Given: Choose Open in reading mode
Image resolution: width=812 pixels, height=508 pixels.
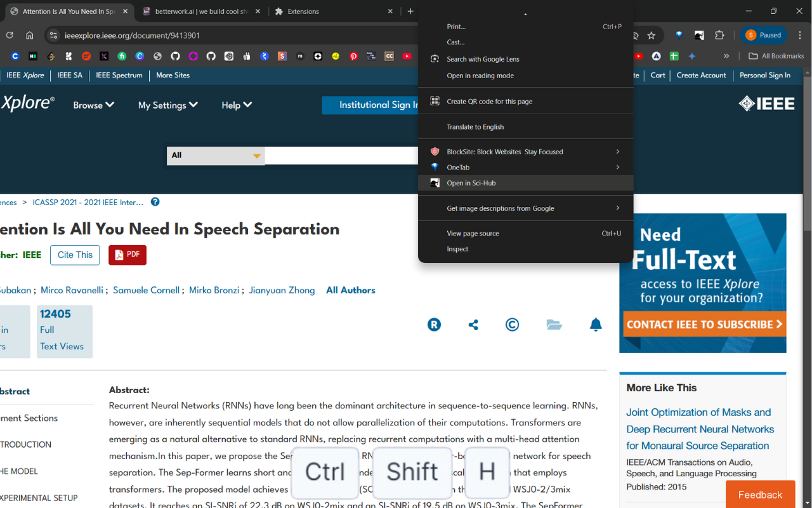Looking at the screenshot, I should pos(526,76).
